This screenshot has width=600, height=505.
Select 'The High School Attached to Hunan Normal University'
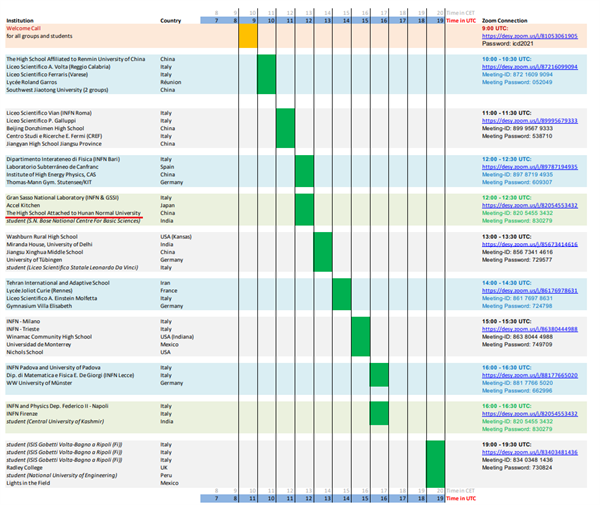tap(74, 213)
